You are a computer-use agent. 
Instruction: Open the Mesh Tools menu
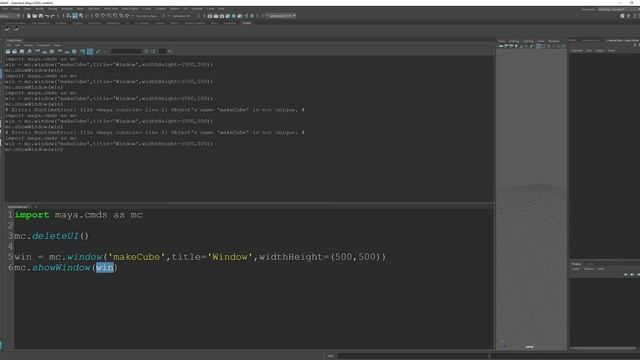[x=111, y=9]
